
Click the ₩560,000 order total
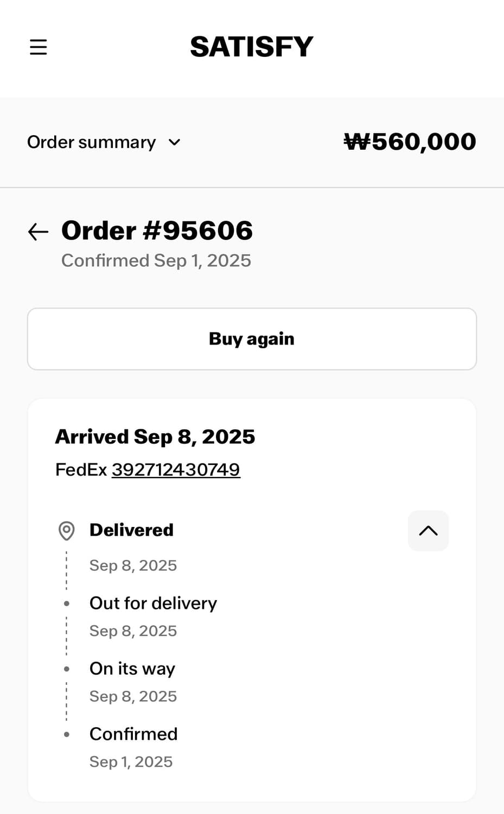(410, 142)
